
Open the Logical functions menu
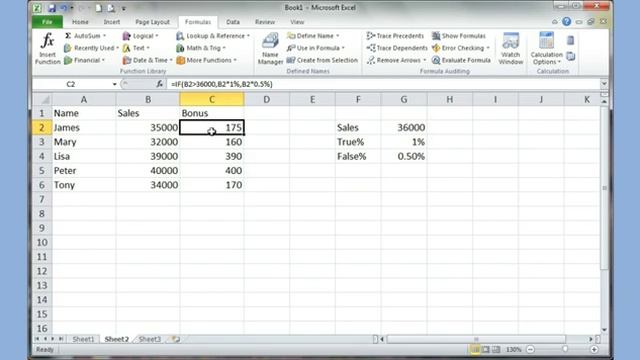(x=140, y=36)
